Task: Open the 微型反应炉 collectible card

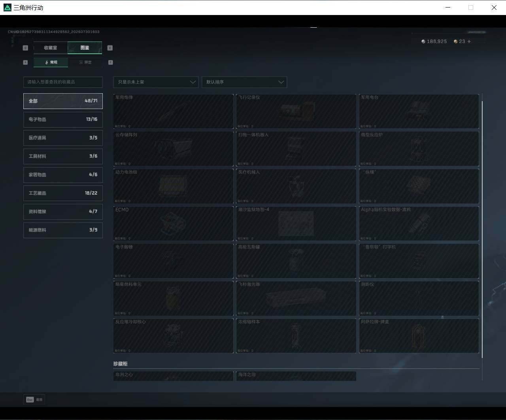Action: pyautogui.click(x=419, y=149)
